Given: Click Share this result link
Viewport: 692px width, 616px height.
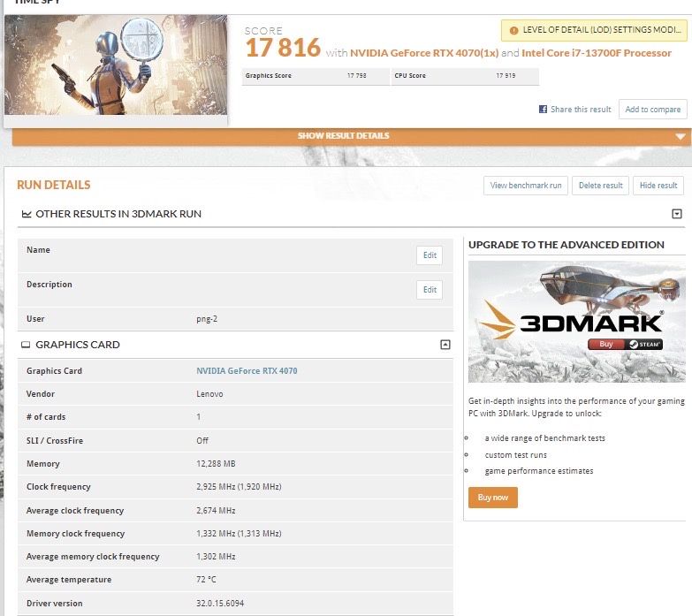Looking at the screenshot, I should click(x=581, y=110).
